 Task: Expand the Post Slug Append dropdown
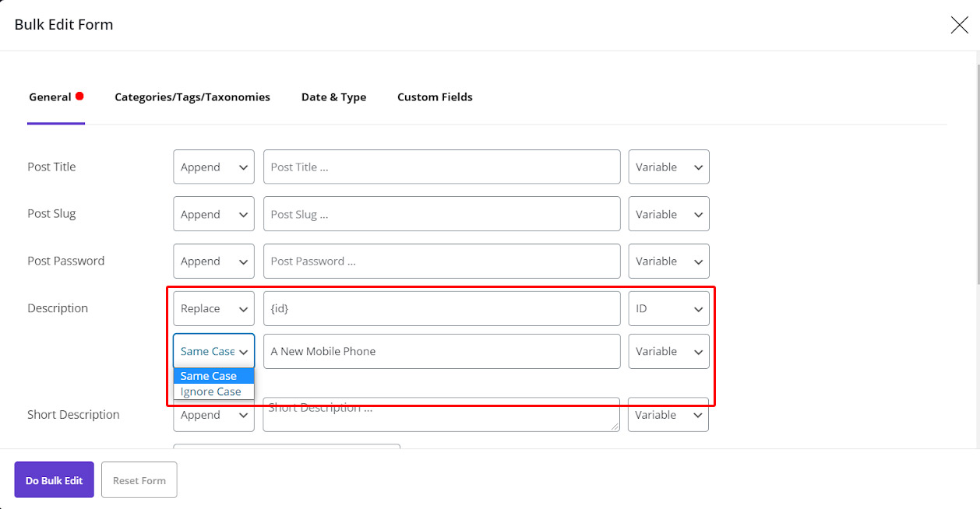click(x=213, y=214)
